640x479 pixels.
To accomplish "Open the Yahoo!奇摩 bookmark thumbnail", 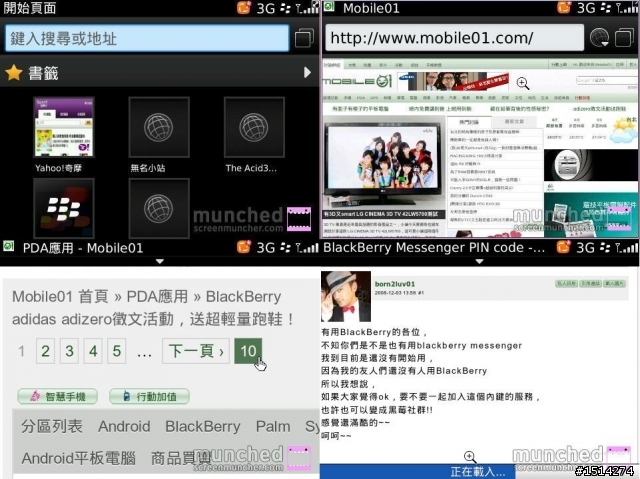I will tap(63, 127).
